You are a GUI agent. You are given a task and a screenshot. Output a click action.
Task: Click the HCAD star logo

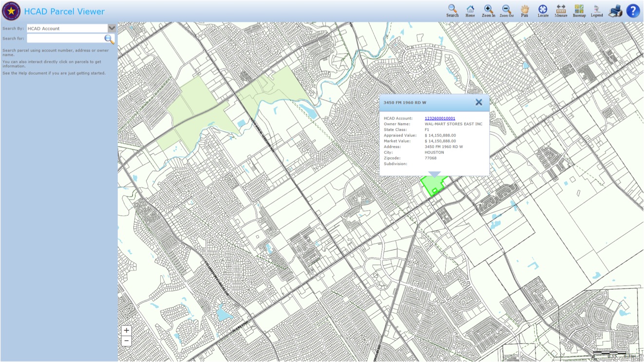pos(11,11)
